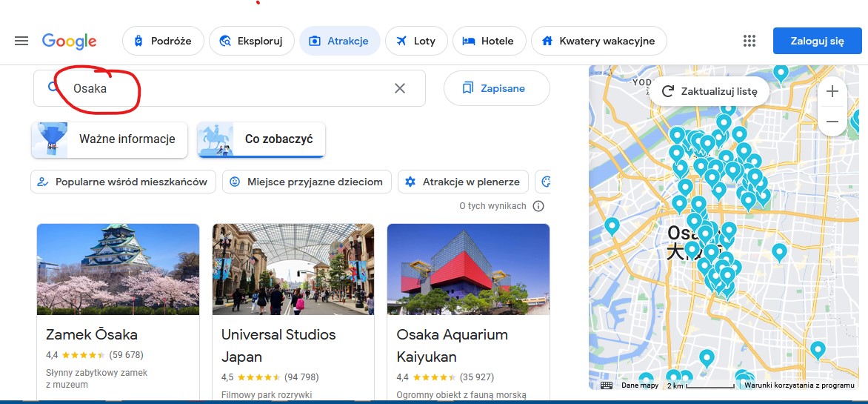Click the Kaiyukan review count (35 927)
The width and height of the screenshot is (868, 404).
click(x=477, y=377)
